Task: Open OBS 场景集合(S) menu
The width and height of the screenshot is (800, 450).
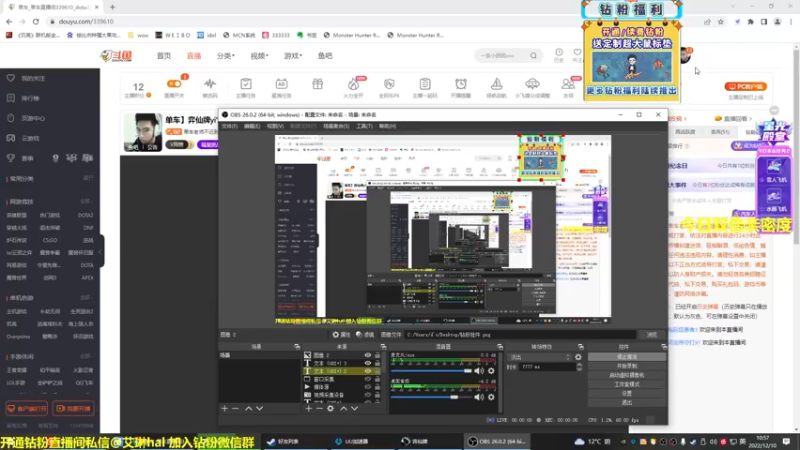Action: (x=336, y=126)
